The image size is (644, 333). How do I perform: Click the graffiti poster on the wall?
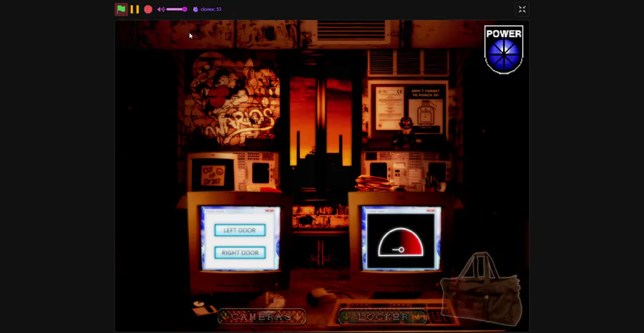pyautogui.click(x=232, y=100)
